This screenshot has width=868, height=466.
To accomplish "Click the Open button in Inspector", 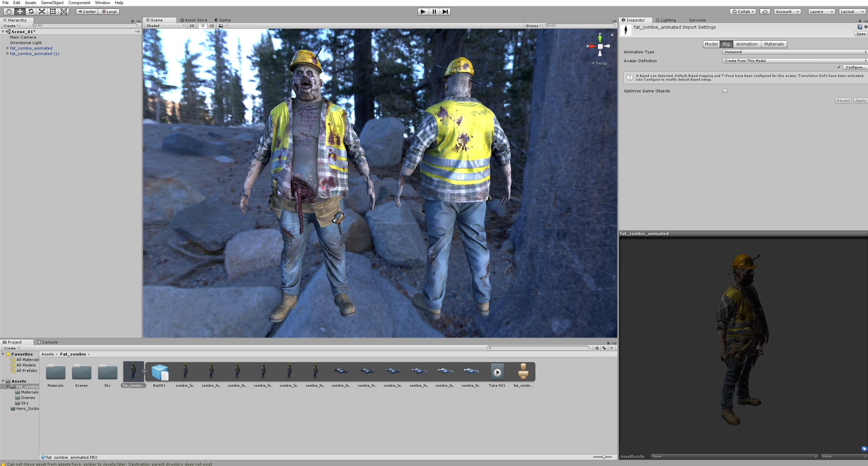I will coord(860,34).
